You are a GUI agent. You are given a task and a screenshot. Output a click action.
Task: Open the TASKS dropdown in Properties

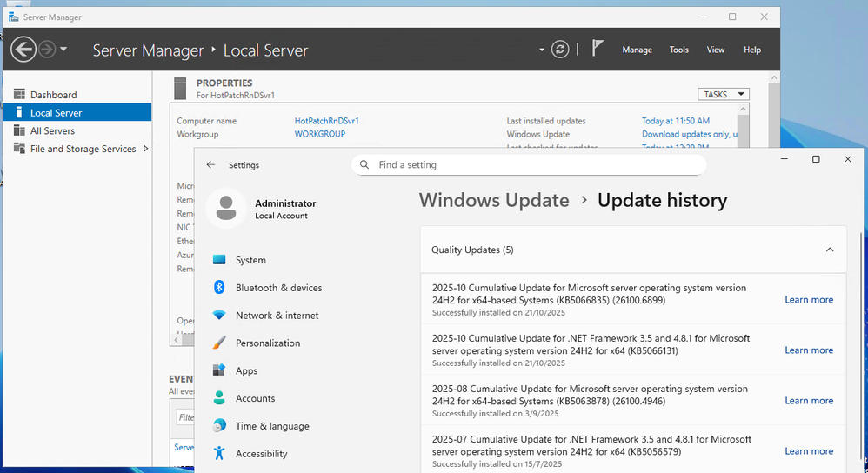(x=723, y=94)
